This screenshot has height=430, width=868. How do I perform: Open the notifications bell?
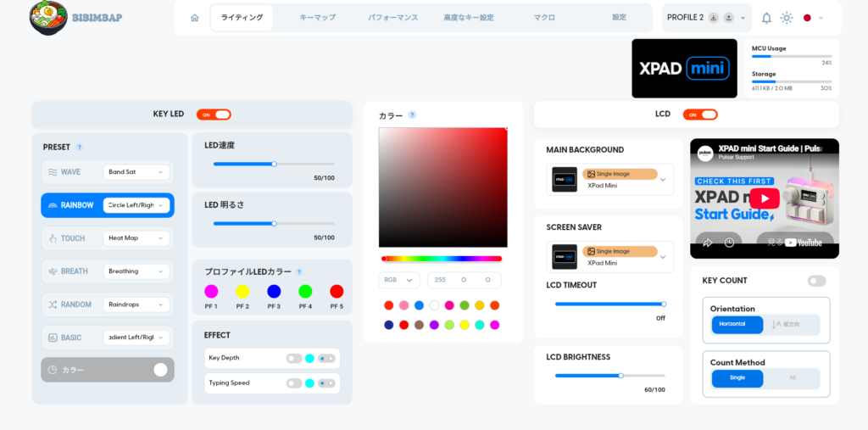coord(766,18)
